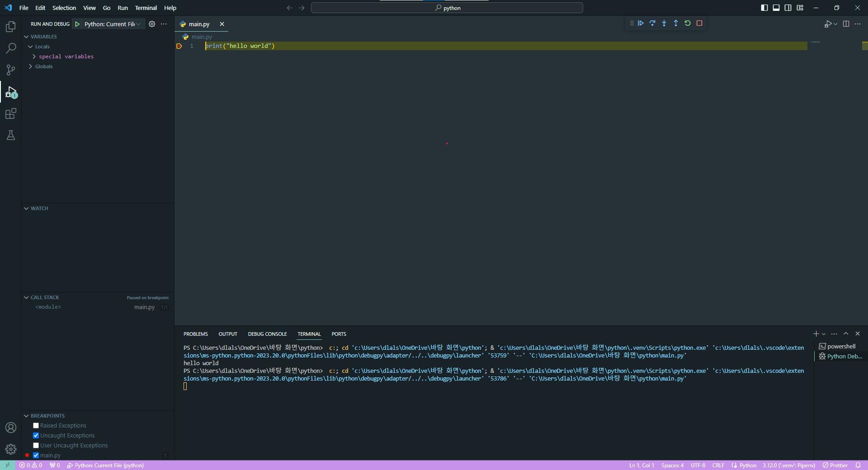
Task: Collapse the Locals scope
Action: 30,47
